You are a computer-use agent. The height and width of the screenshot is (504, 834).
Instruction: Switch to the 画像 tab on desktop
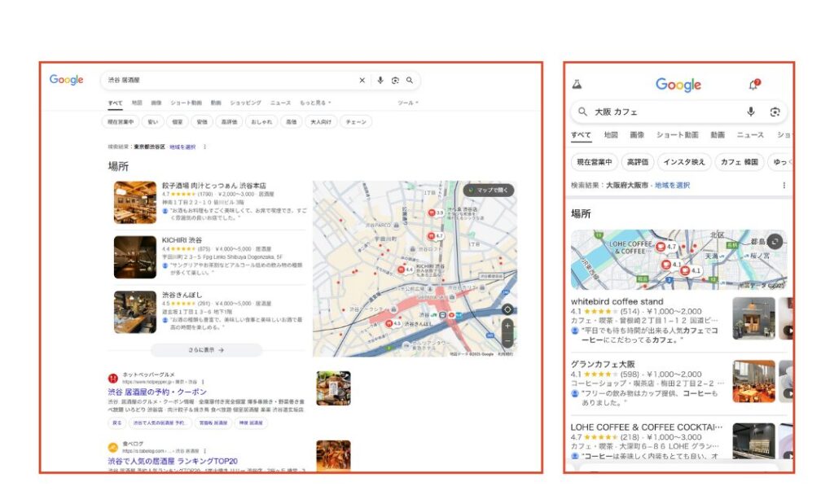tap(156, 103)
